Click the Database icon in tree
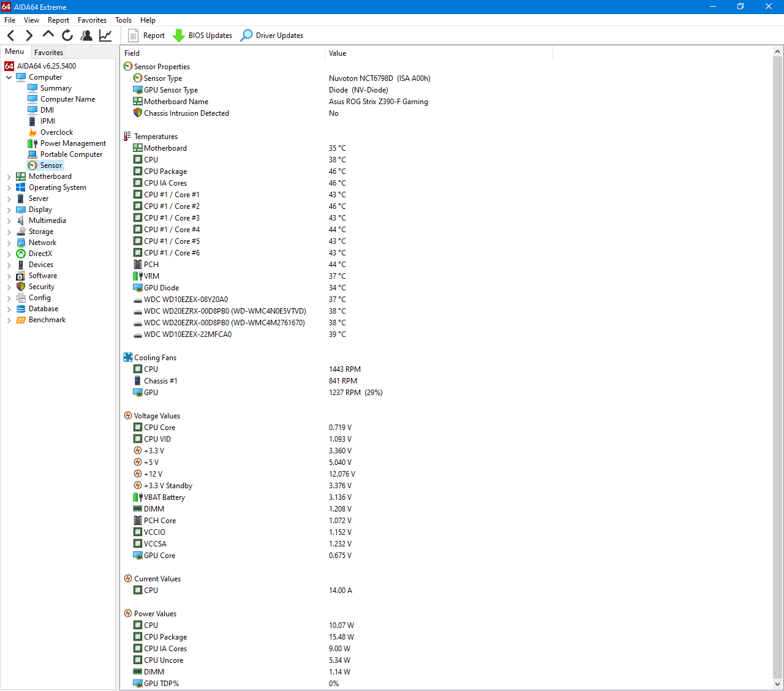784x691 pixels. click(21, 309)
